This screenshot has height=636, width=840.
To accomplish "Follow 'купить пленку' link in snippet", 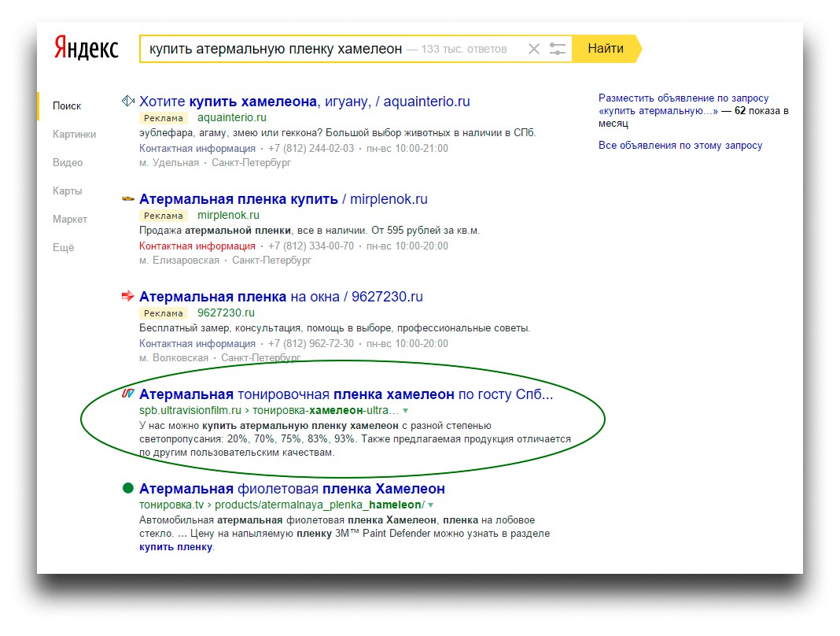I will (175, 547).
